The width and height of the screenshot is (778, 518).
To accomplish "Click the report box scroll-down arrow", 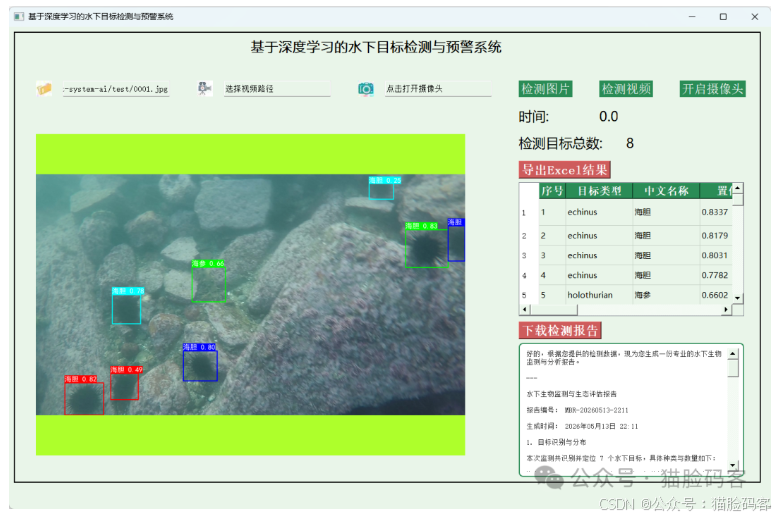I will pos(733,465).
